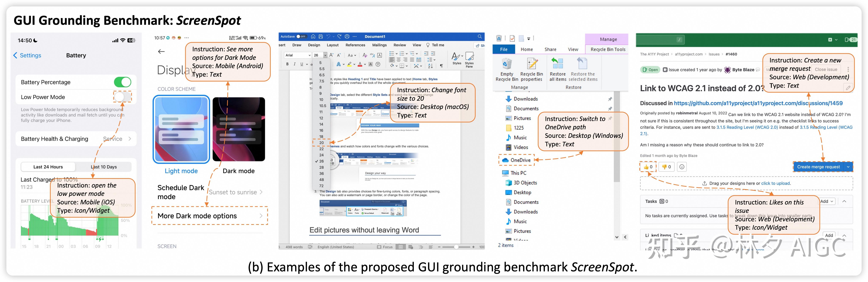Viewport: 868px width, 282px height.
Task: Click the Sort A-Z icon in ribbon
Action: [430, 66]
